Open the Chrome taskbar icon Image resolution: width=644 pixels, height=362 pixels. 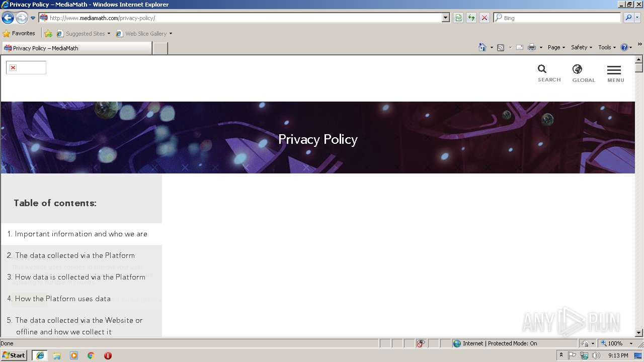(x=91, y=355)
